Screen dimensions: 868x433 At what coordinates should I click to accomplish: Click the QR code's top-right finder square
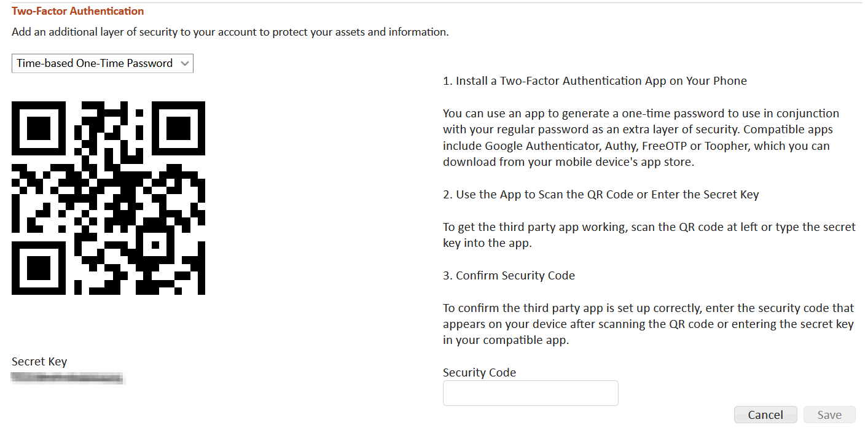(x=178, y=128)
